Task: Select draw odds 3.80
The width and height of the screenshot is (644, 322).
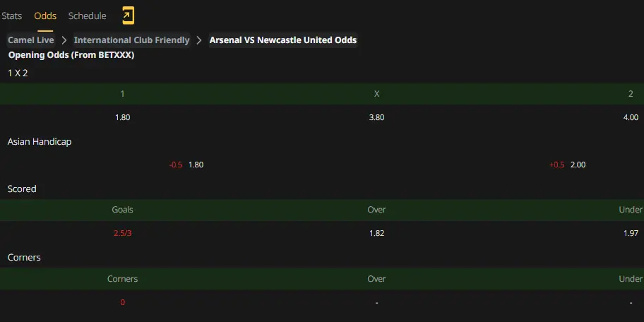Action: pyautogui.click(x=376, y=117)
